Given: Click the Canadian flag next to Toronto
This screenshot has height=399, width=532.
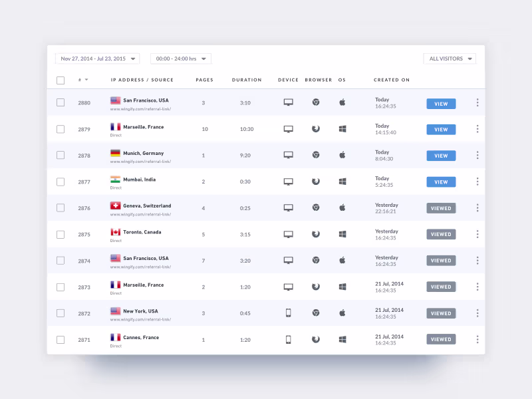Looking at the screenshot, I should point(115,232).
